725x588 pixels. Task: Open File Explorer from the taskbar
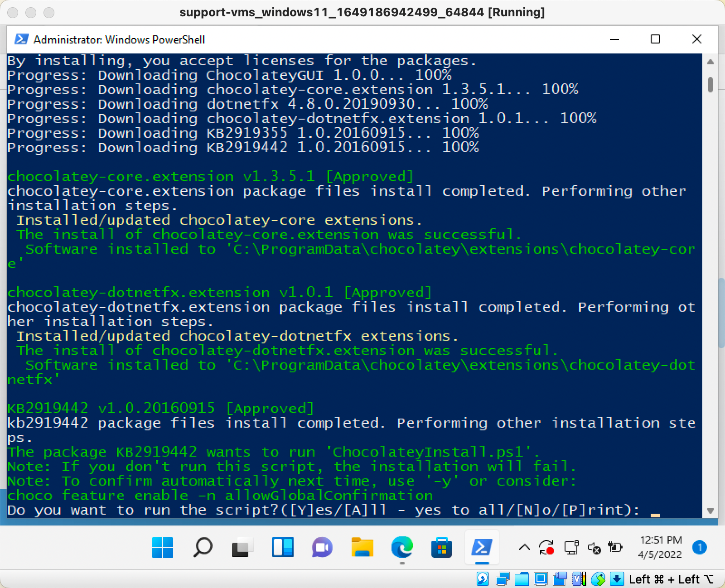(362, 548)
